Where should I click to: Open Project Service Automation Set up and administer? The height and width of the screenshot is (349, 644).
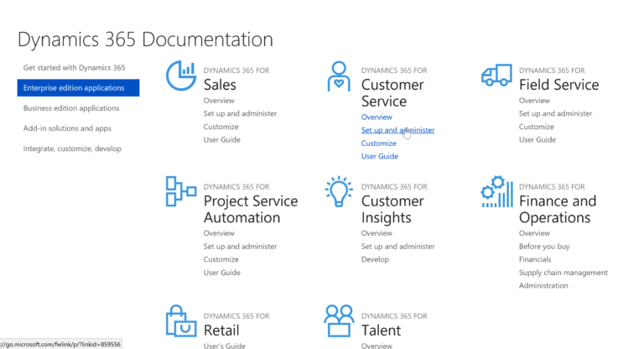pyautogui.click(x=241, y=247)
